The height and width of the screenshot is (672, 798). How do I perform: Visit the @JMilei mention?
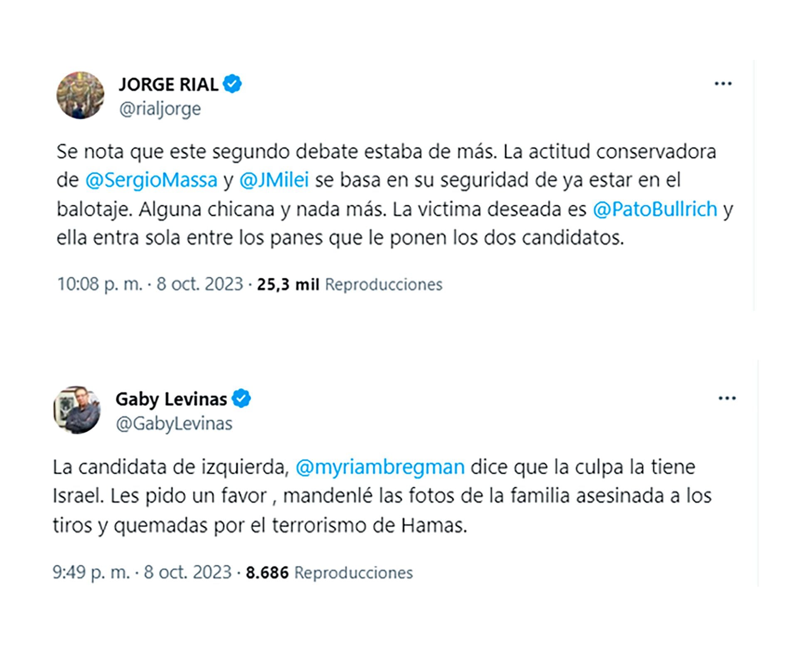click(274, 180)
